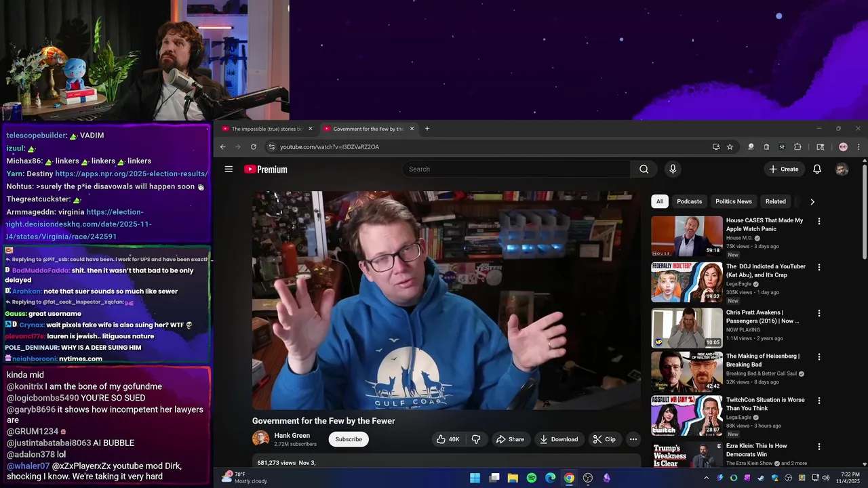Open volume control in system tray

(x=826, y=478)
